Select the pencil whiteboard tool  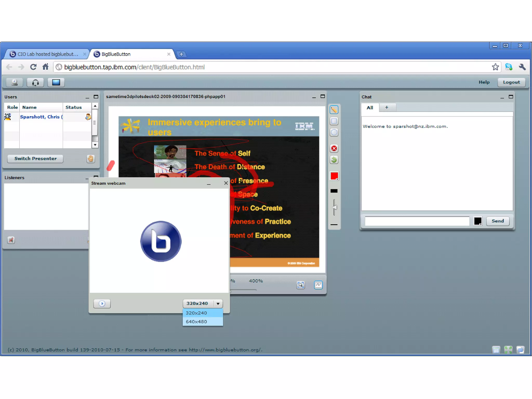(x=334, y=110)
